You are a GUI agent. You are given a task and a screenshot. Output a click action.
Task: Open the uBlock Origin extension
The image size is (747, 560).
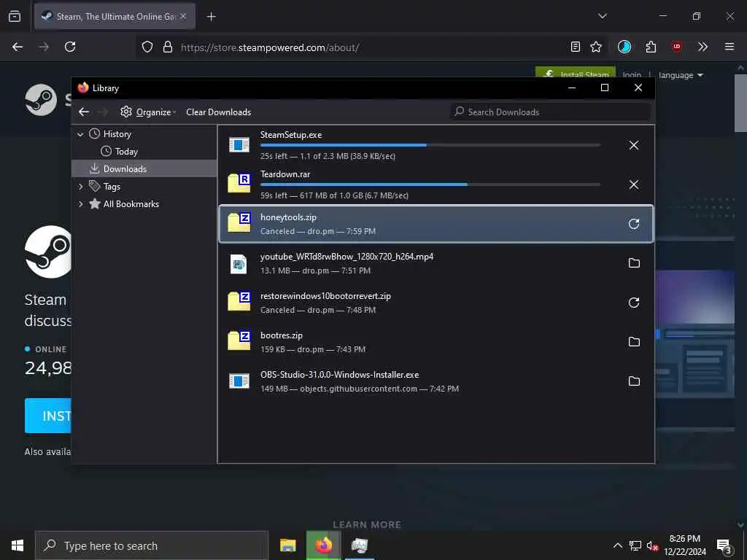point(677,47)
